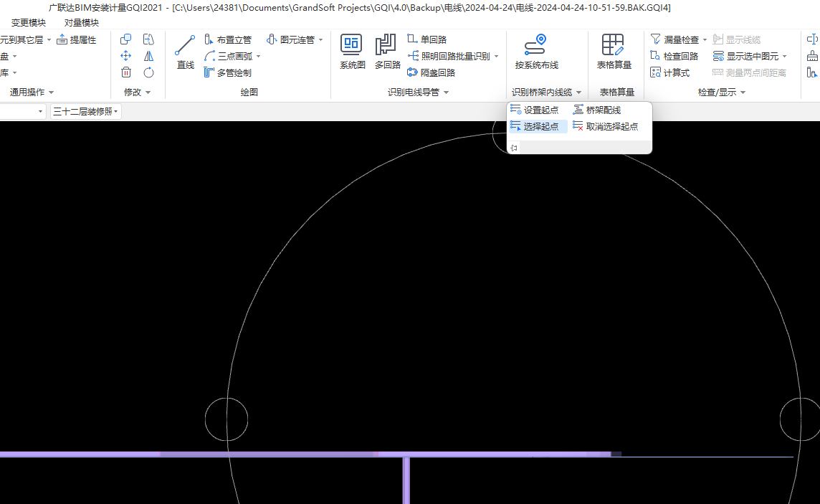Expand the 通用操作 group dropdown
820x504 pixels.
click(52, 92)
